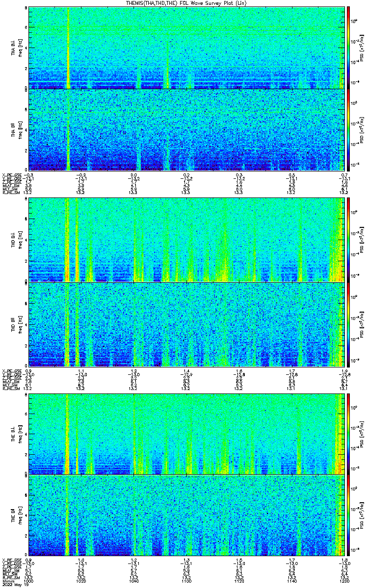Click the 1020 time tick label
The height and width of the screenshot is (588, 368).
(x=81, y=580)
